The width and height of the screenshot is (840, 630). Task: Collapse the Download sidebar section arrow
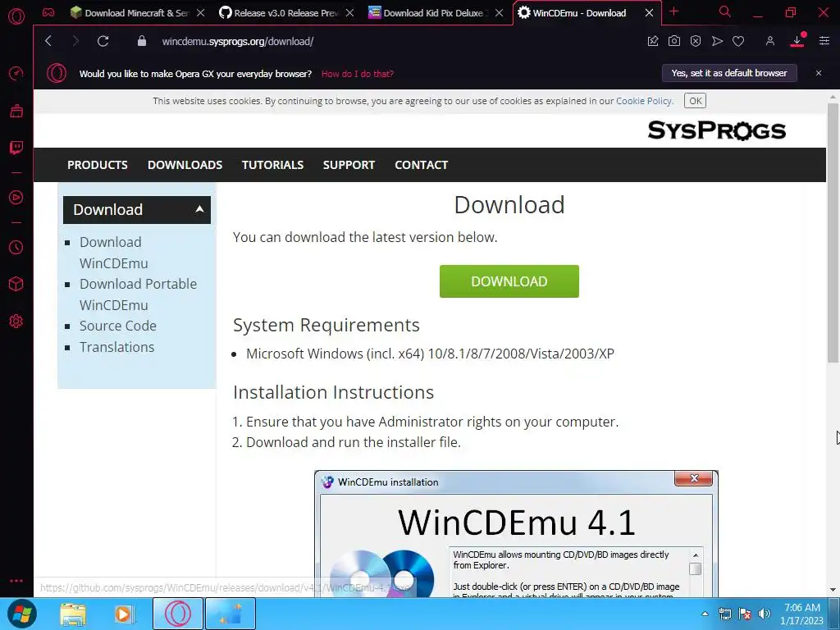(199, 209)
